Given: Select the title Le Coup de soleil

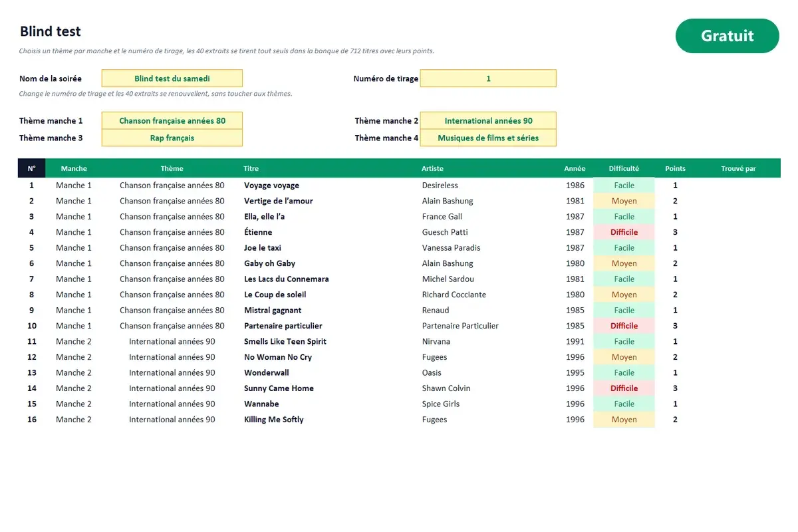Looking at the screenshot, I should pos(275,295).
